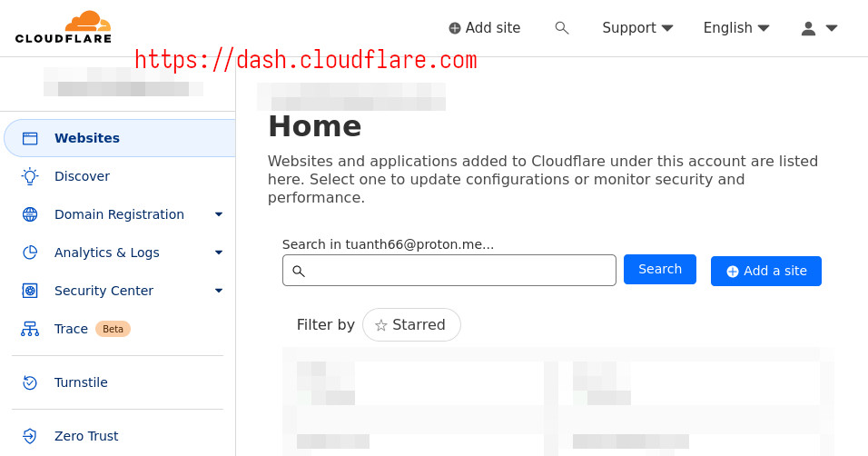
Task: Open the Support dropdown menu
Action: point(637,28)
